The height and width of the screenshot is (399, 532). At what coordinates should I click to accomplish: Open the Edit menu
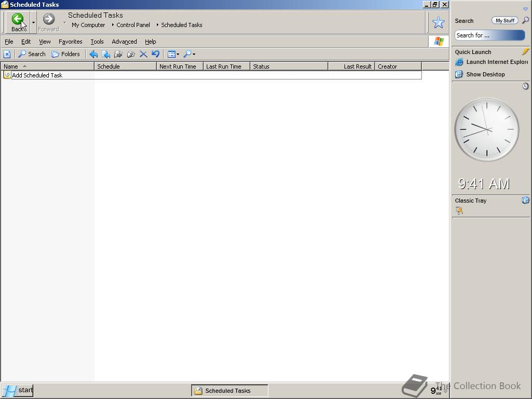tap(26, 42)
